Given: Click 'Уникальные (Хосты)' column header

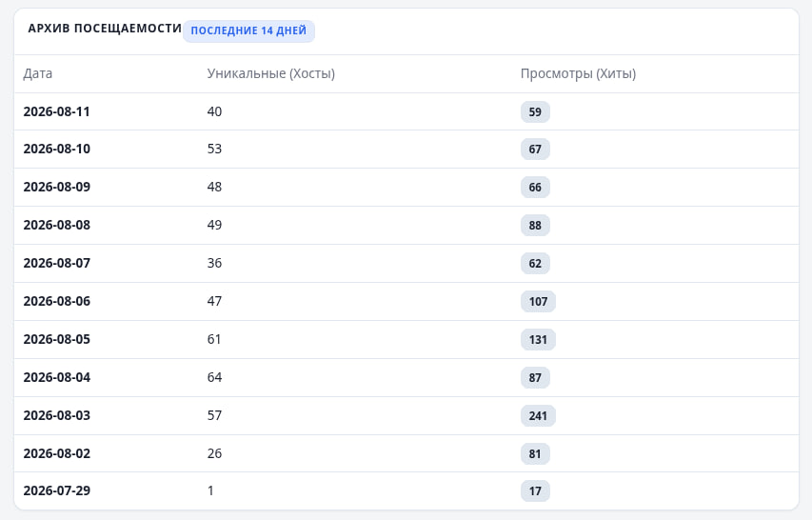Looking at the screenshot, I should click(x=271, y=73).
